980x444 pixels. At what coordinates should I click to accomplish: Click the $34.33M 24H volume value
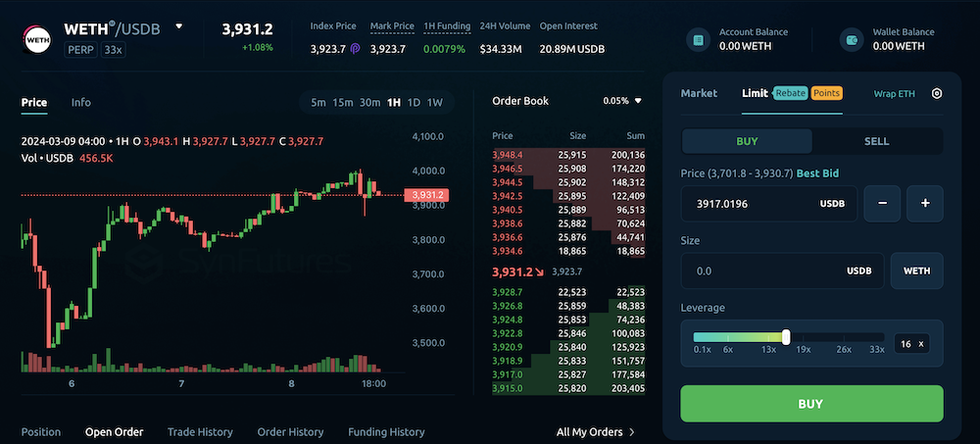pos(501,49)
